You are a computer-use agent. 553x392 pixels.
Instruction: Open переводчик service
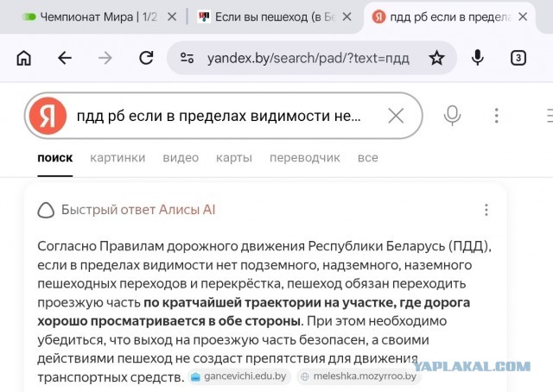point(305,158)
